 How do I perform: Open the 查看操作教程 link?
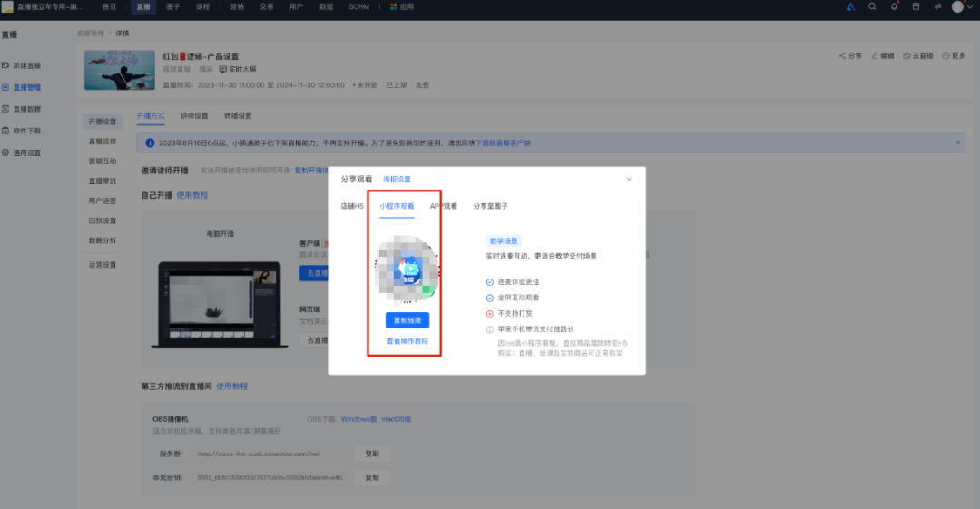click(x=407, y=341)
